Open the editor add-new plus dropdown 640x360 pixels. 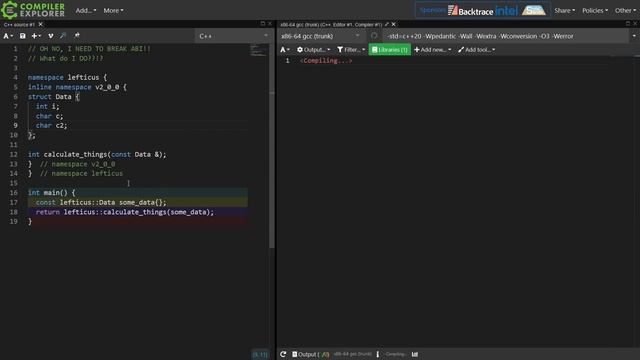36,36
